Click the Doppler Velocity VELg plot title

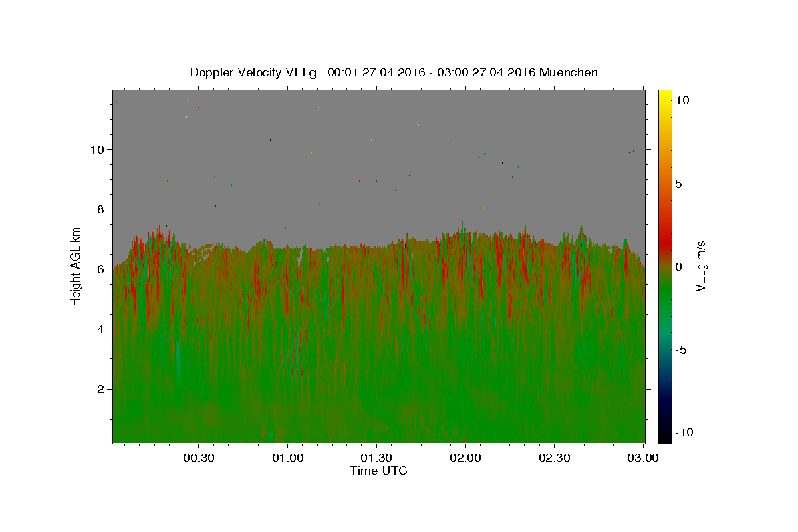coord(394,72)
